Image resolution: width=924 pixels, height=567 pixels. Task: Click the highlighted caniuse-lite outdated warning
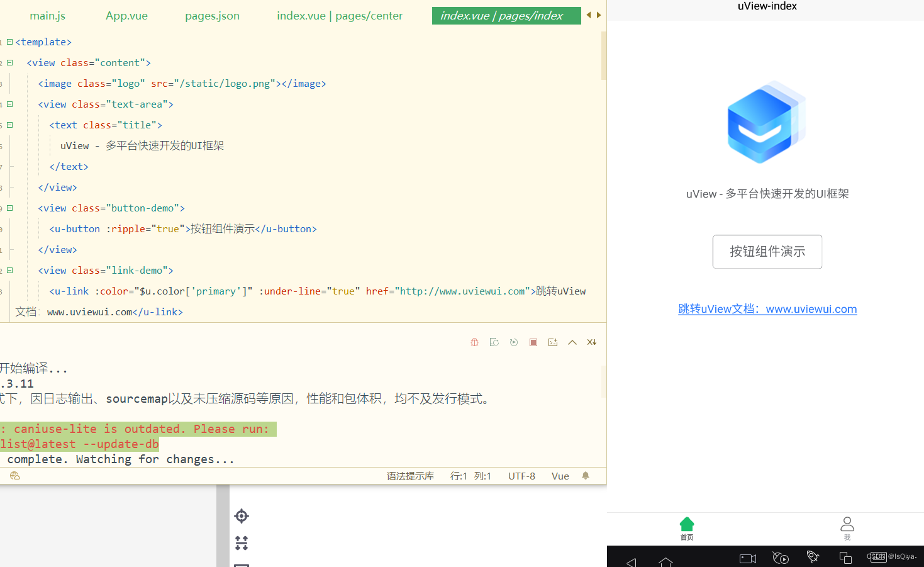tap(138, 429)
